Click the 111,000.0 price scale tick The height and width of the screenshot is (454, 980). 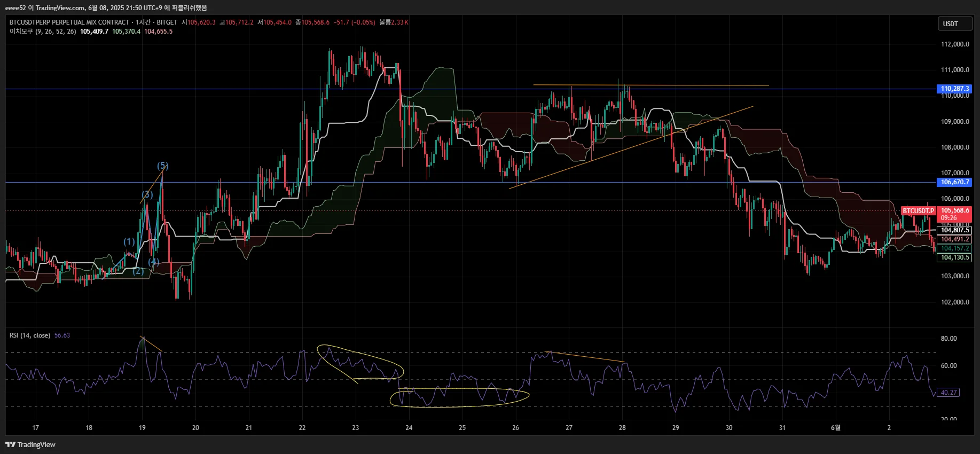point(955,70)
